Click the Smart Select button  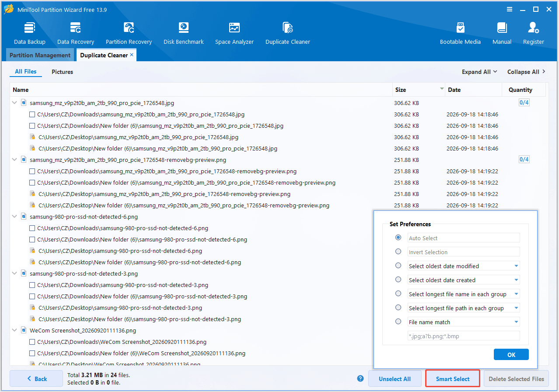[x=453, y=379]
